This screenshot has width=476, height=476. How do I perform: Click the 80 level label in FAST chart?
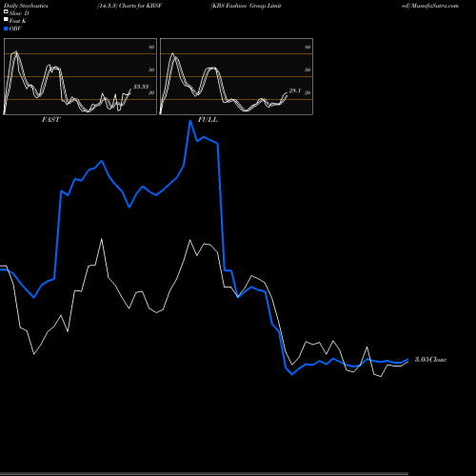tap(151, 47)
